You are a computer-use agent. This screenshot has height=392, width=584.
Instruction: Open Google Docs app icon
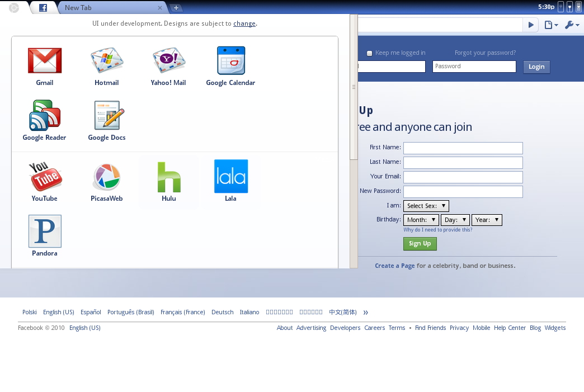[x=106, y=116]
